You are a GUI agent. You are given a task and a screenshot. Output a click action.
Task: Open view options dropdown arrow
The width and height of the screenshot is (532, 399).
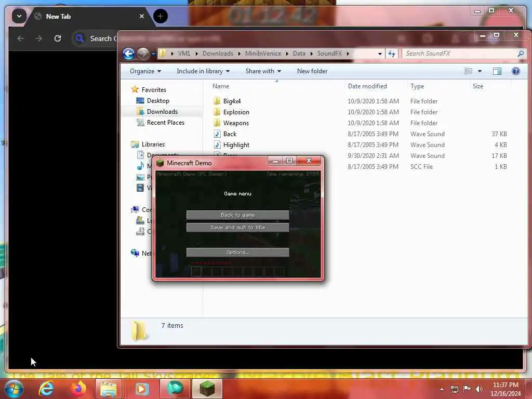click(480, 71)
